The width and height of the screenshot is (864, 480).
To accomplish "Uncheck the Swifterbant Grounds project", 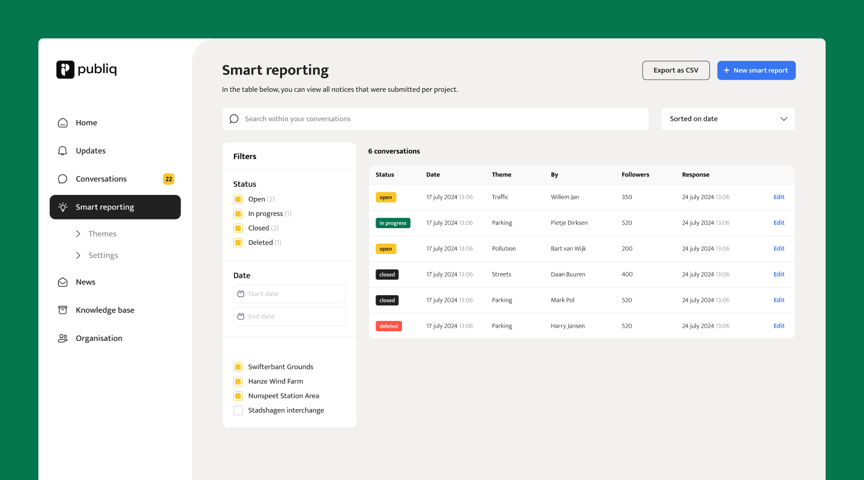I will (238, 366).
